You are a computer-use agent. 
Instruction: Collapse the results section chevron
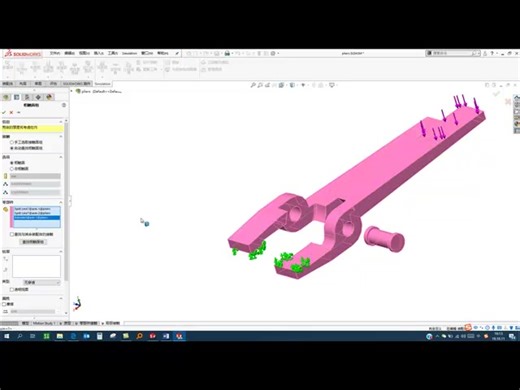(x=61, y=251)
